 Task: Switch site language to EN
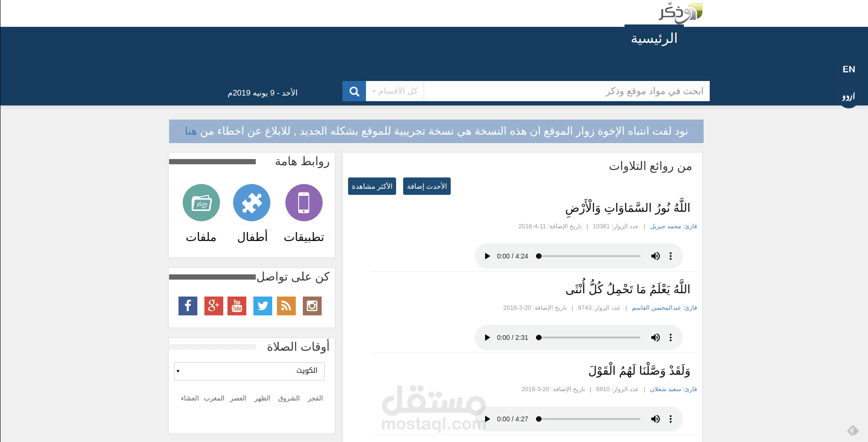click(x=849, y=69)
